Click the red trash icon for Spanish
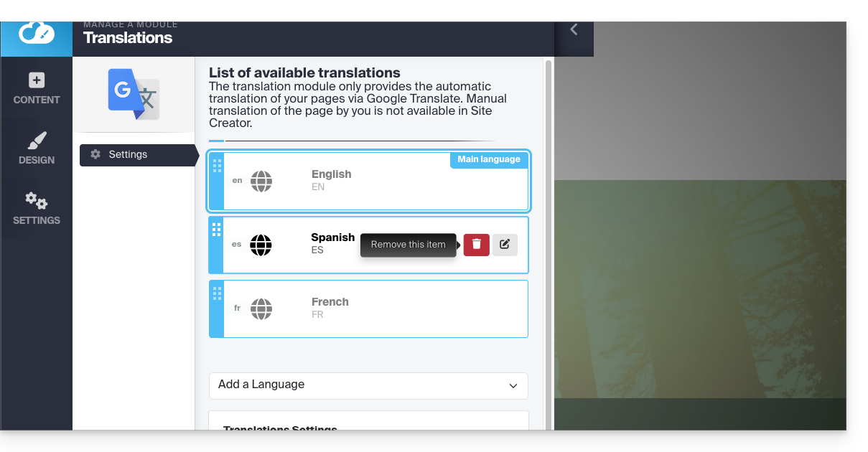The height and width of the screenshot is (452, 868). click(x=476, y=245)
